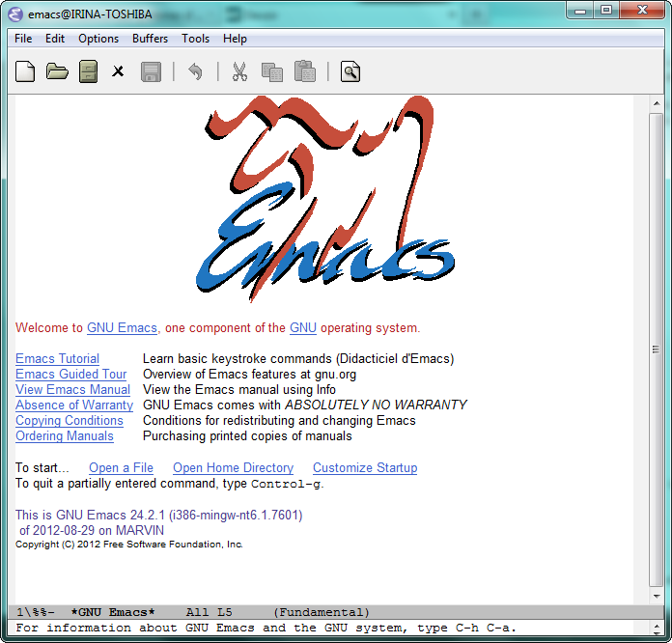This screenshot has height=643, width=672.
Task: Click the buffer scrollbar down arrow
Action: click(657, 597)
